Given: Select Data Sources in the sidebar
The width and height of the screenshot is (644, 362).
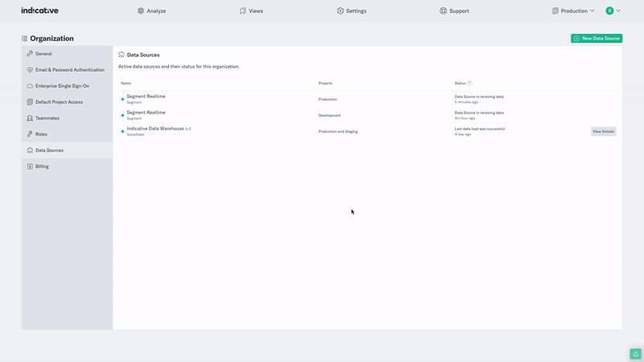Looking at the screenshot, I should pos(68,150).
